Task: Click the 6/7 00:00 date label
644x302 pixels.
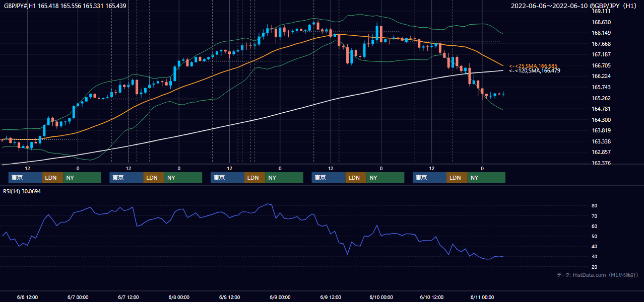Action: (78, 297)
